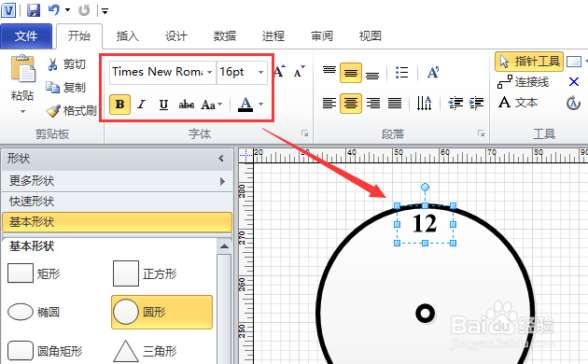Viewport: 588px width, 364px height.
Task: Click the Undo arrow icon
Action: pos(54,10)
